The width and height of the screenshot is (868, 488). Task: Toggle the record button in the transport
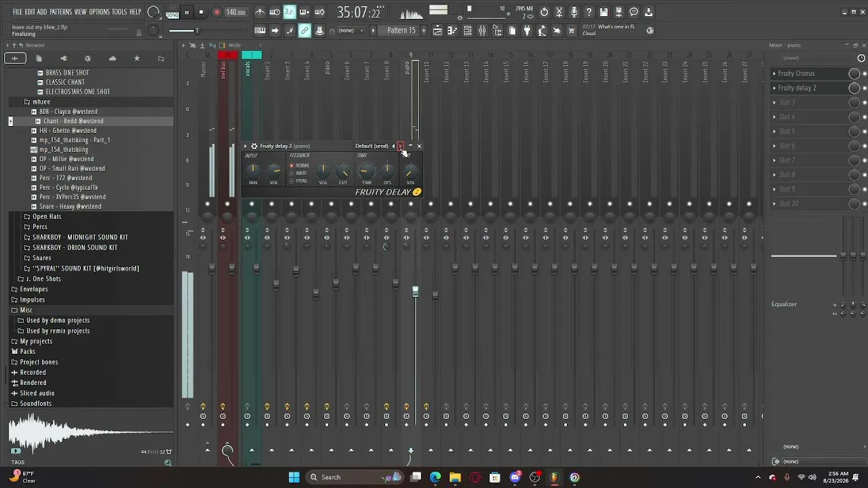[217, 12]
